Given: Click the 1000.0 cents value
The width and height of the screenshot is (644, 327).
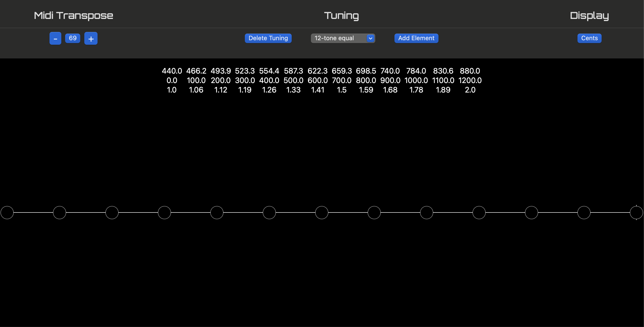Looking at the screenshot, I should click(x=416, y=80).
